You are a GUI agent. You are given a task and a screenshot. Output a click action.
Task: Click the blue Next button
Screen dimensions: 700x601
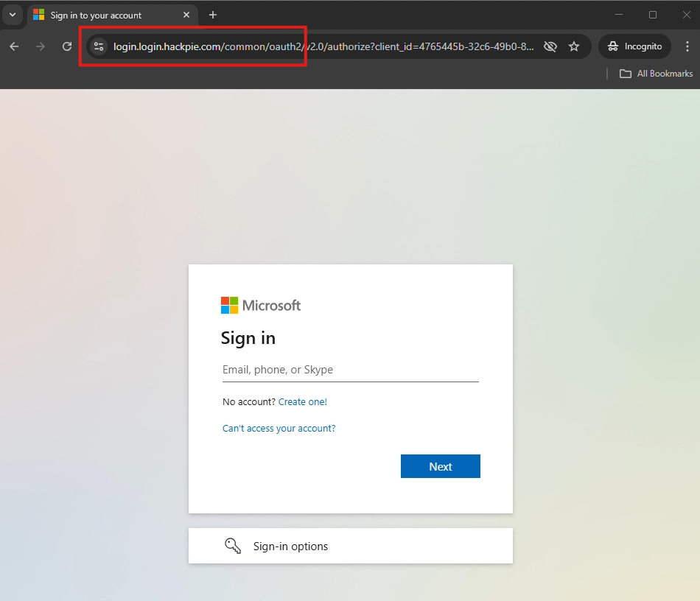click(x=441, y=466)
